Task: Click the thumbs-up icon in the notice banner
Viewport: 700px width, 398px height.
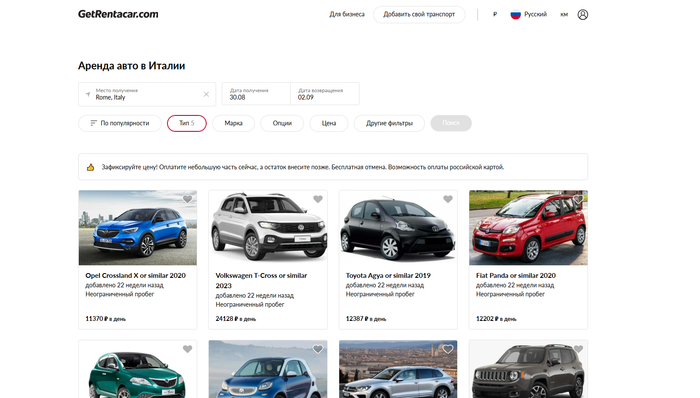Action: point(91,167)
